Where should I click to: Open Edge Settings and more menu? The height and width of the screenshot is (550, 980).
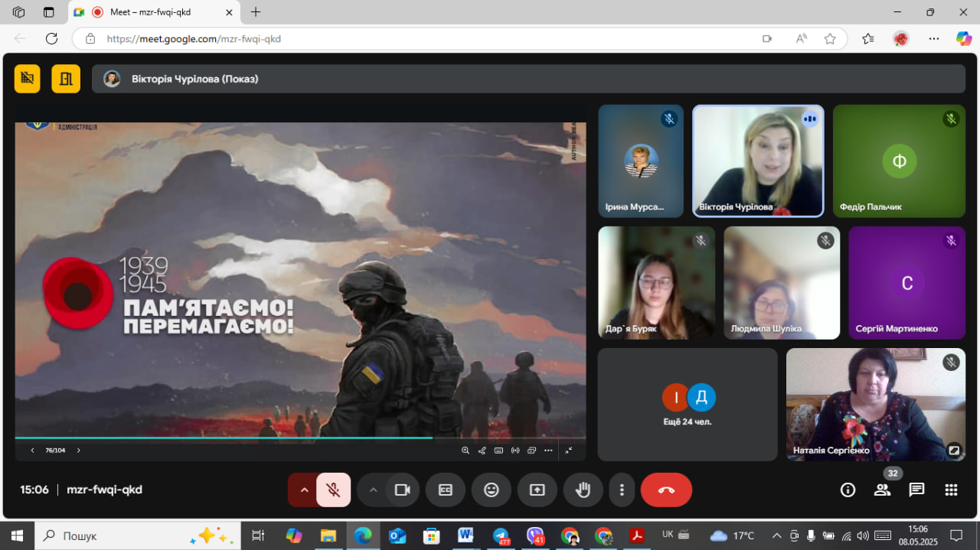934,39
